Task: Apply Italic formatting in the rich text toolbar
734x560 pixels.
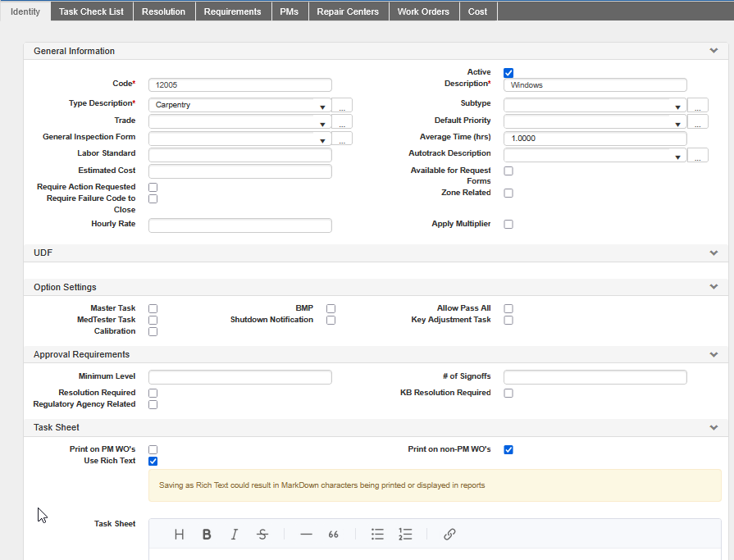Action: click(235, 535)
